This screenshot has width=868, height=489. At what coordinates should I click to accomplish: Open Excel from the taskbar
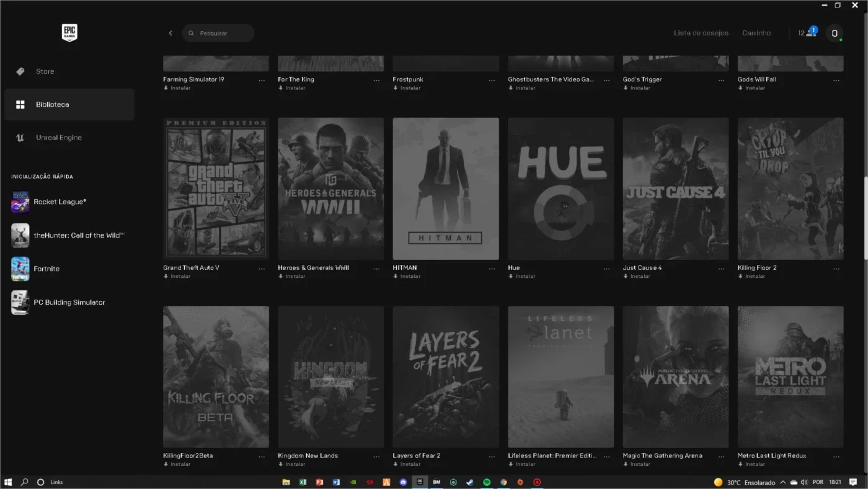click(x=303, y=482)
